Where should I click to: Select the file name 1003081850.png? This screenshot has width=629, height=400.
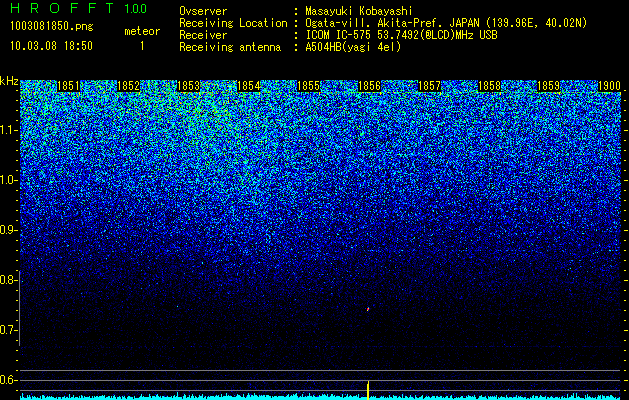coord(52,27)
